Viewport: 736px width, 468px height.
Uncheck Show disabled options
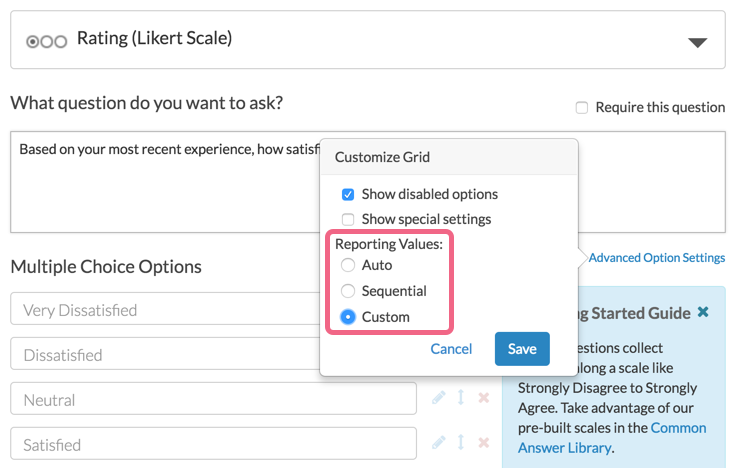coord(348,194)
